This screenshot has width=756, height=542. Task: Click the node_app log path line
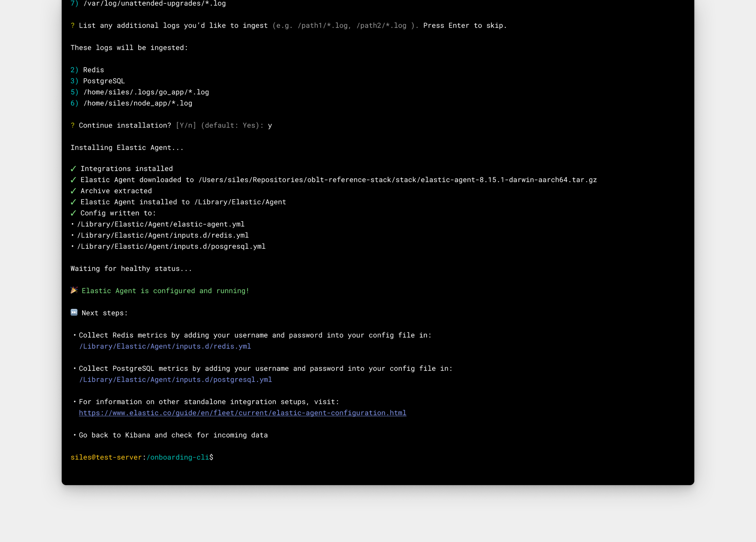138,104
